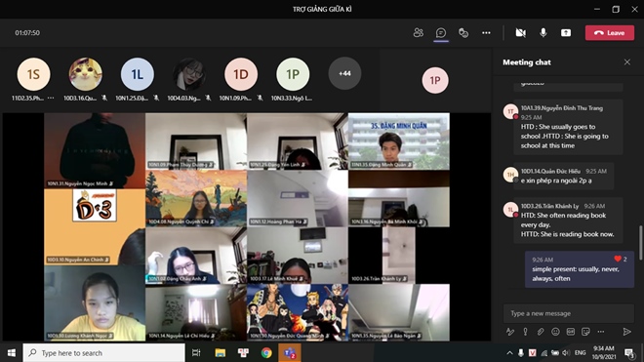644x362 pixels.
Task: Click the muted mic icon beside 10D3.16.Qu...
Action: [103, 98]
